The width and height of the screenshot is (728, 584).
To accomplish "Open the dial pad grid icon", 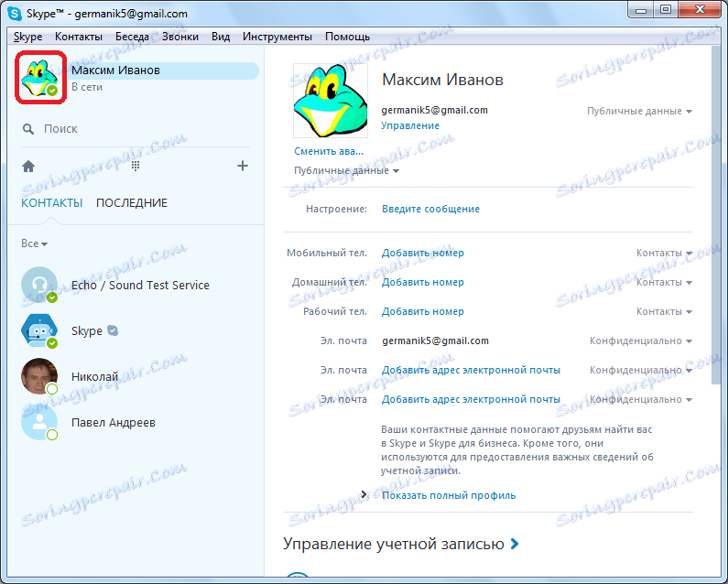I will 136,166.
